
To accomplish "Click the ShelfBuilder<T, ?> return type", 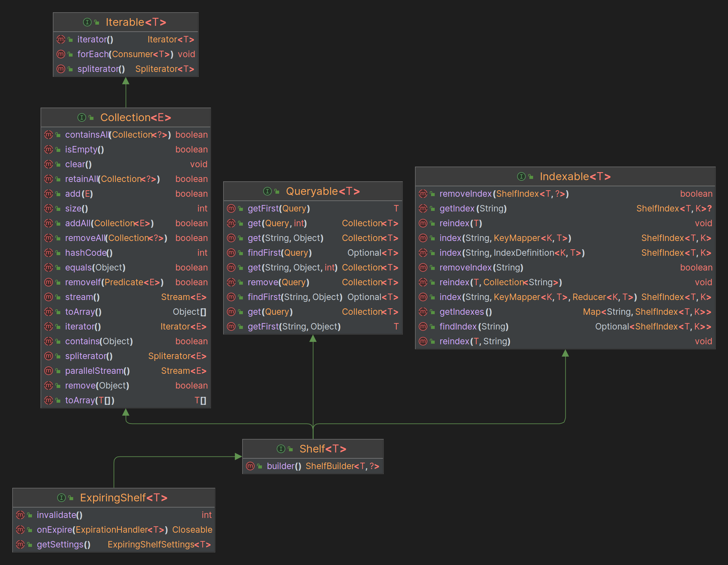I will point(342,466).
